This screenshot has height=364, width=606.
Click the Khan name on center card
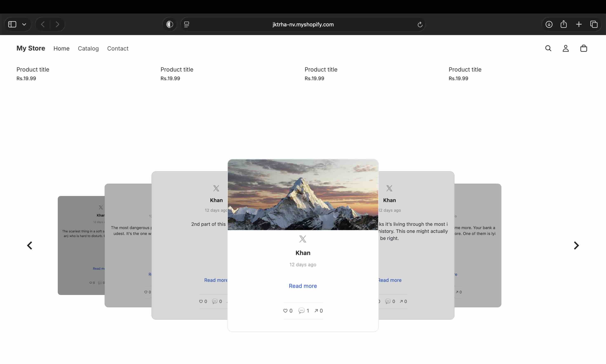[x=303, y=253]
